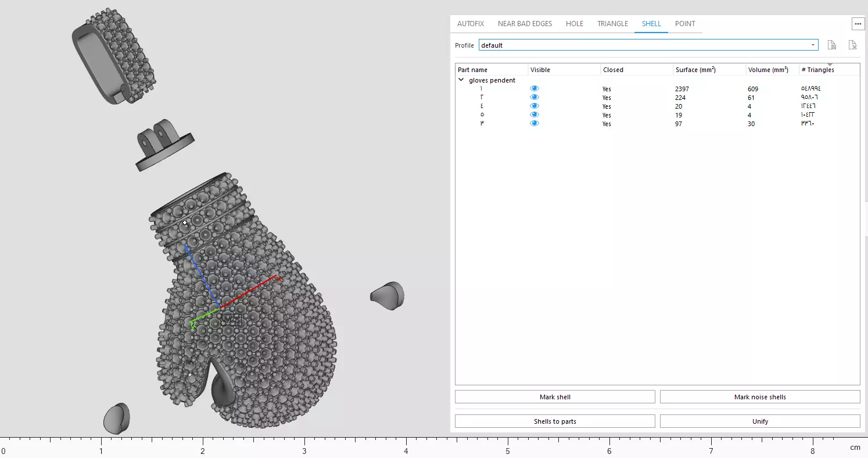
Task: Toggle eye icon for shell with surface 97
Action: pos(535,123)
